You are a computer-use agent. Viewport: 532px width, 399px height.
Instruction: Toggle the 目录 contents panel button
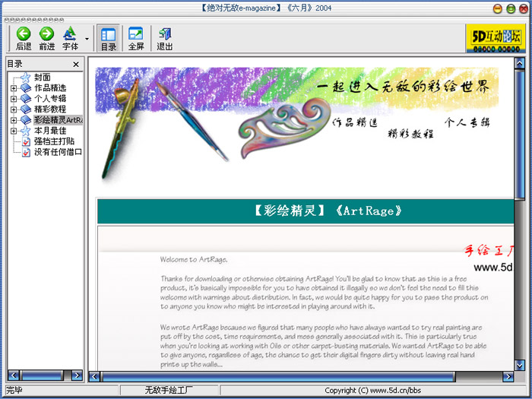[109, 38]
